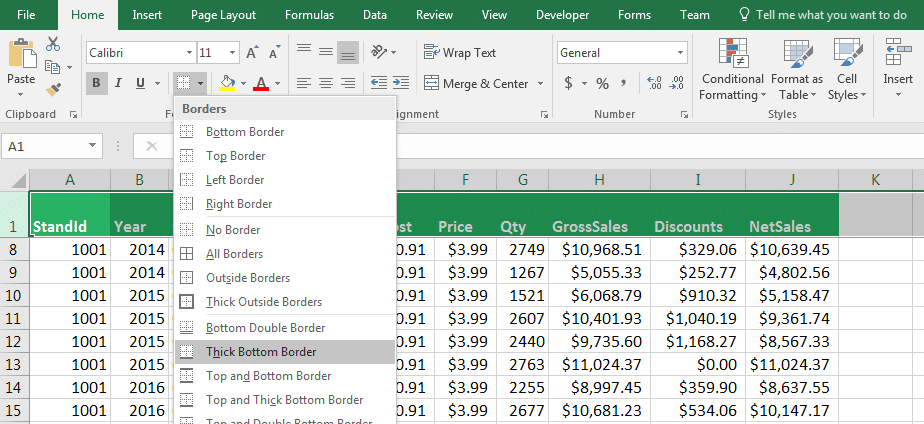Image resolution: width=924 pixels, height=424 pixels.
Task: Toggle Wrap Text
Action: click(460, 52)
